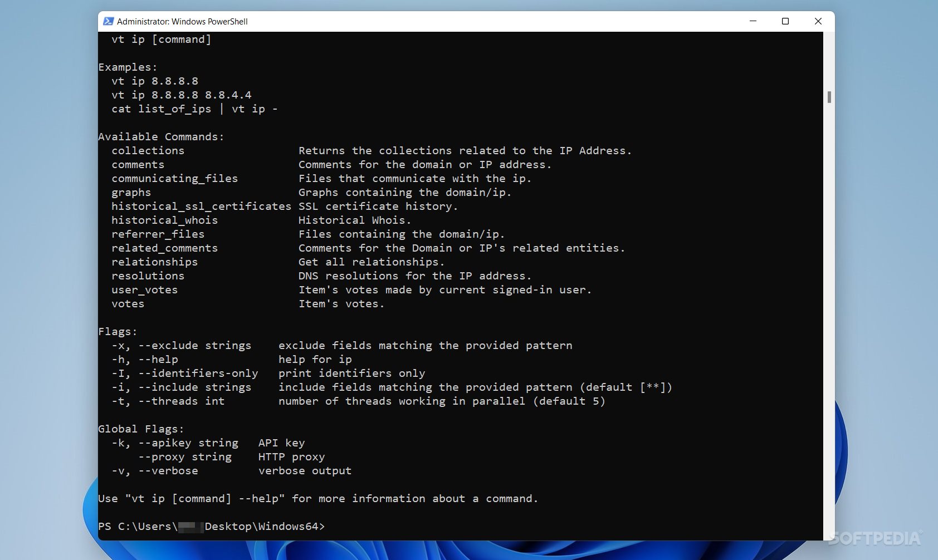Click the PowerShell icon in title bar
The width and height of the screenshot is (938, 560).
coord(109,21)
